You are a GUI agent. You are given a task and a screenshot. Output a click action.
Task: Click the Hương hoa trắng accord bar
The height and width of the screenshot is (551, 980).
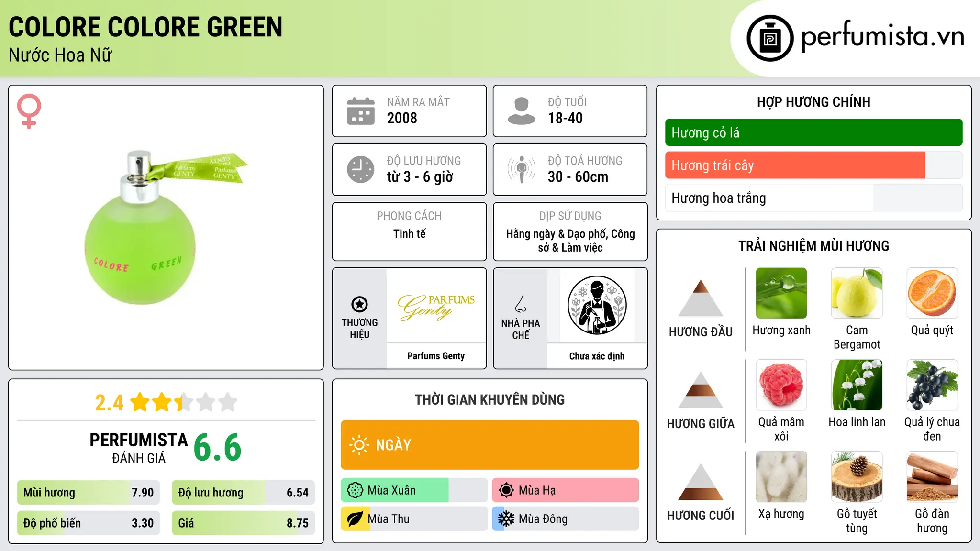(813, 198)
